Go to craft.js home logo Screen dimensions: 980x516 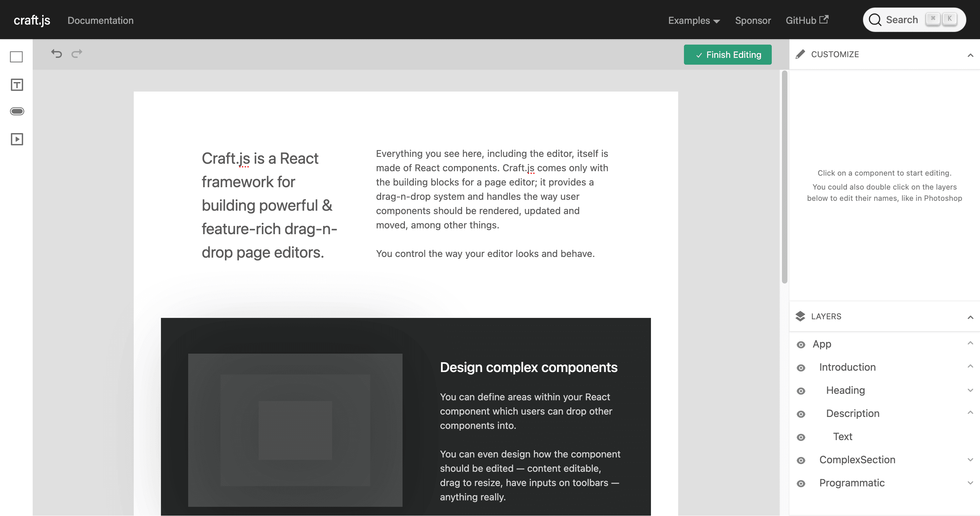(x=32, y=20)
